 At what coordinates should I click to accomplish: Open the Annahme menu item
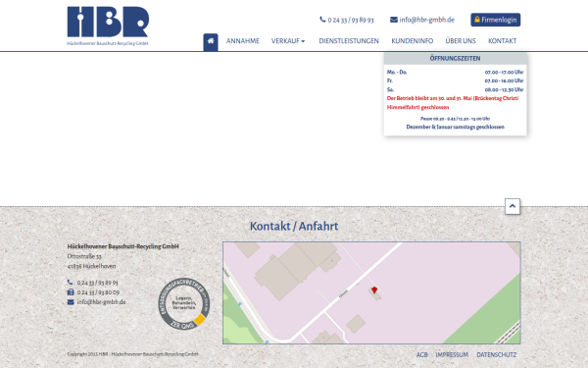[243, 41]
